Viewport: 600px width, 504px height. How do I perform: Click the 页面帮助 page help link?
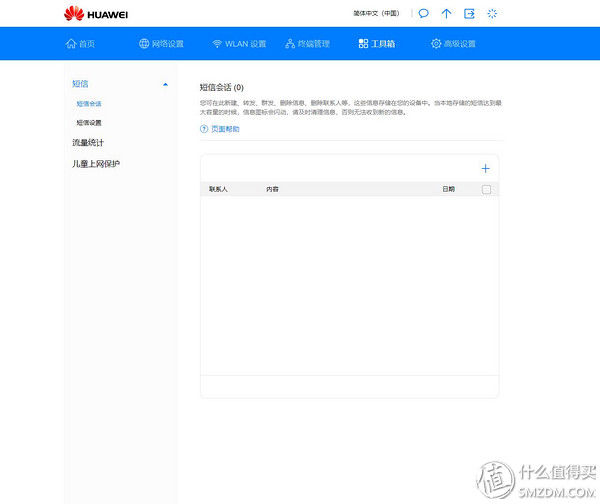pyautogui.click(x=225, y=129)
